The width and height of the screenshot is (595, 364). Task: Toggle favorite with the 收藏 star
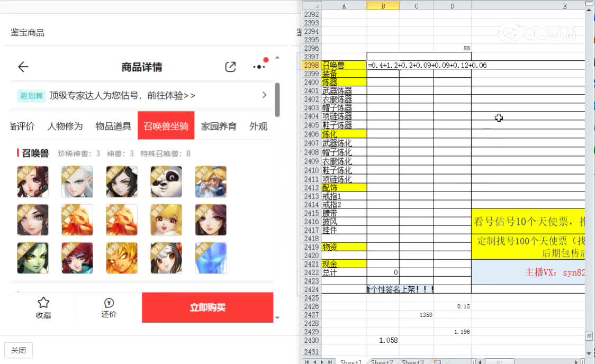pos(43,307)
